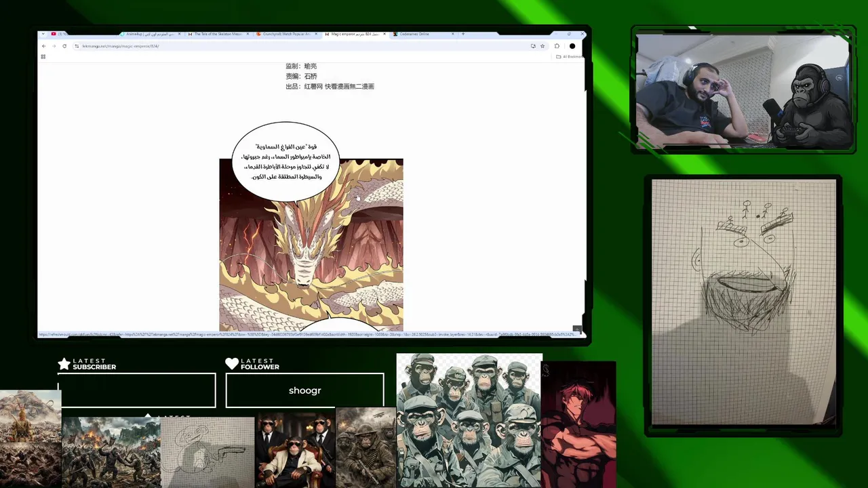Click the ape battlefield war painting
868x488 pixels.
point(111,452)
